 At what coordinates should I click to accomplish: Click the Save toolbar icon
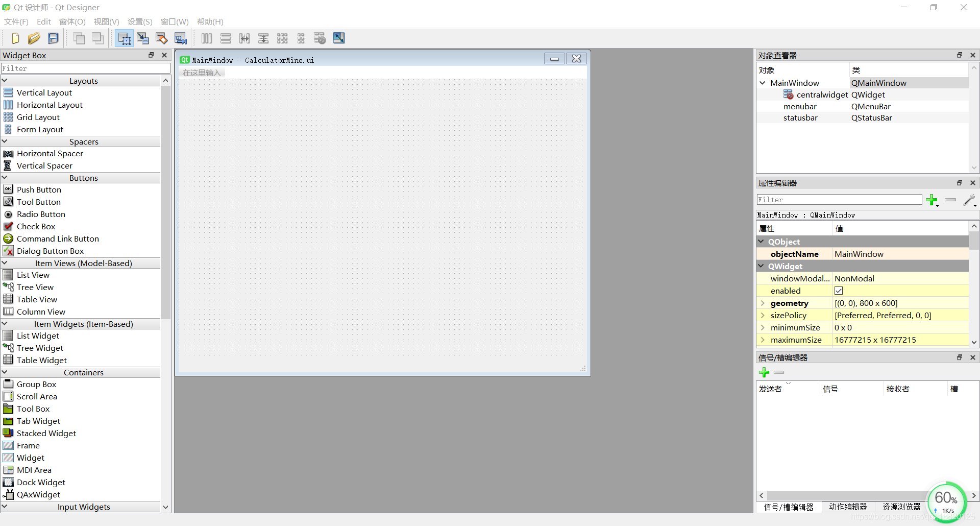[53, 38]
